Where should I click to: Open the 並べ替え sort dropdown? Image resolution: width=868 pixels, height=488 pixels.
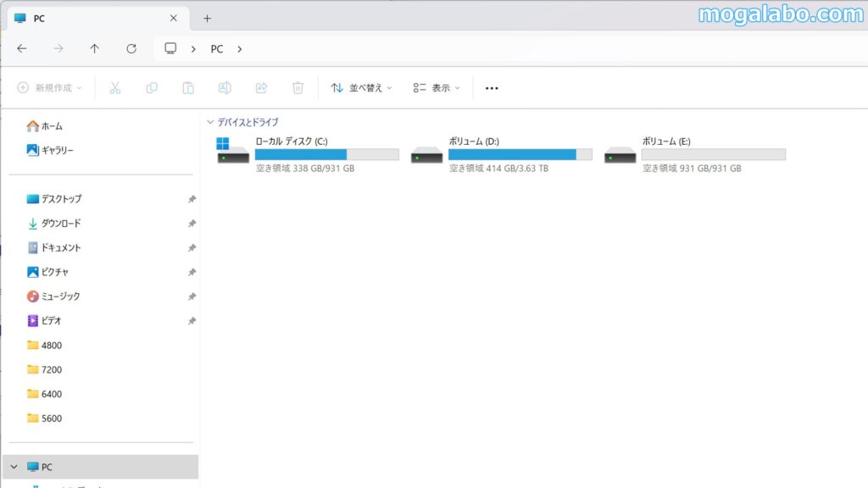point(361,87)
